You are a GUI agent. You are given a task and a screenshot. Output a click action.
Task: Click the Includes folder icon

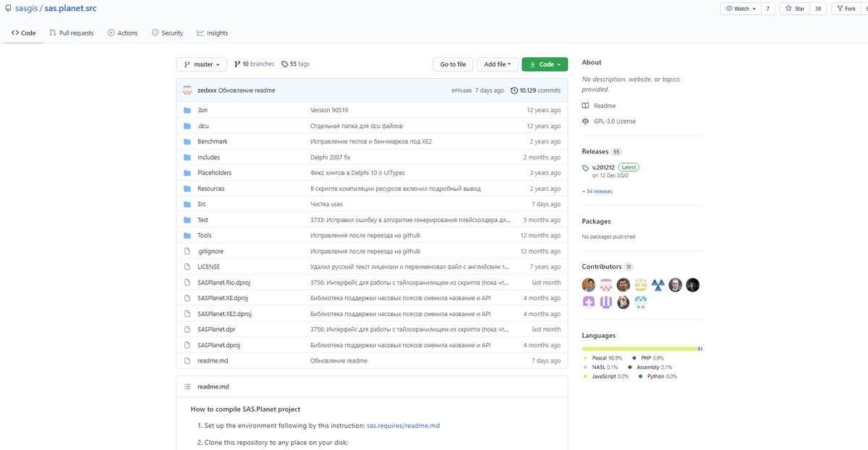click(x=187, y=157)
